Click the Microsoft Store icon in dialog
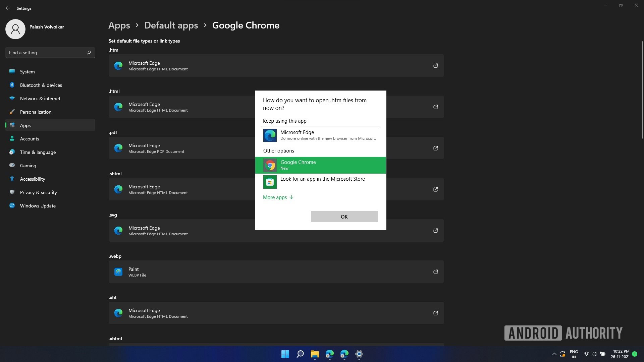 [270, 182]
